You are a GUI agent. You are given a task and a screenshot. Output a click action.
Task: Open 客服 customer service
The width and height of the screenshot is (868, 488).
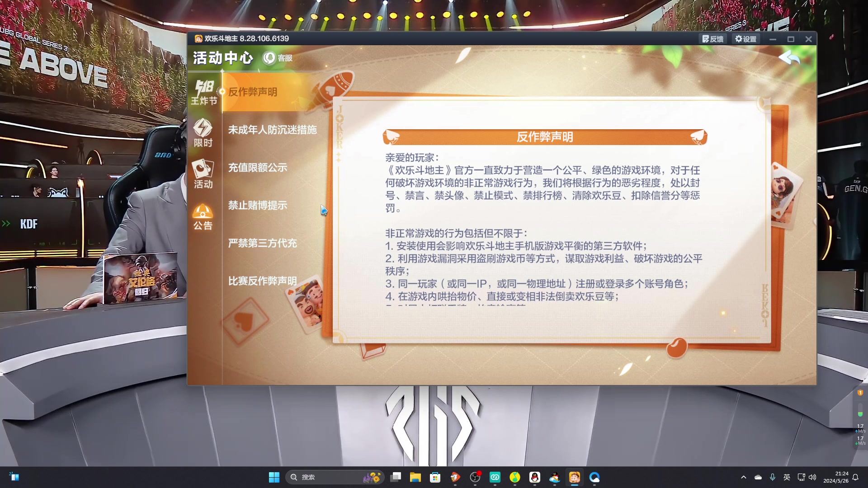(x=278, y=58)
